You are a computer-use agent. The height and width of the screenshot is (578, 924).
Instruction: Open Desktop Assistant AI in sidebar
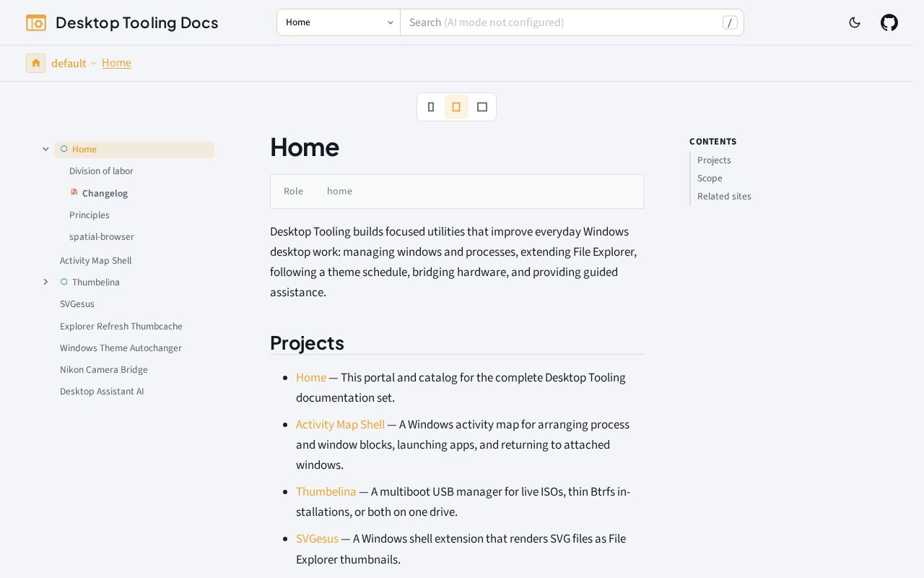[102, 392]
